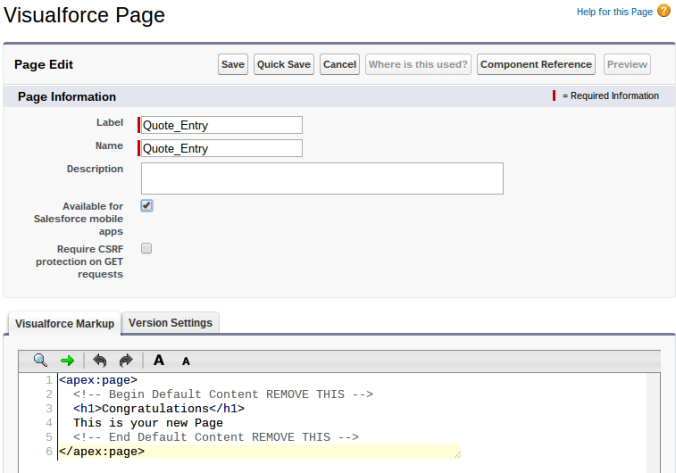The width and height of the screenshot is (676, 473).
Task: Open the Version Settings tab
Action: (170, 323)
